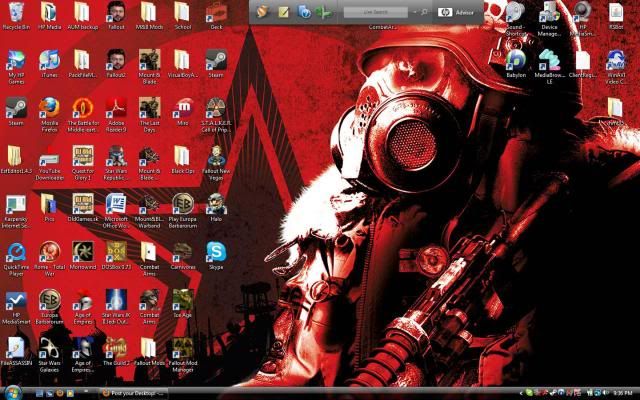Launch Rome - Total War
The height and width of the screenshot is (400, 640).
49,258
